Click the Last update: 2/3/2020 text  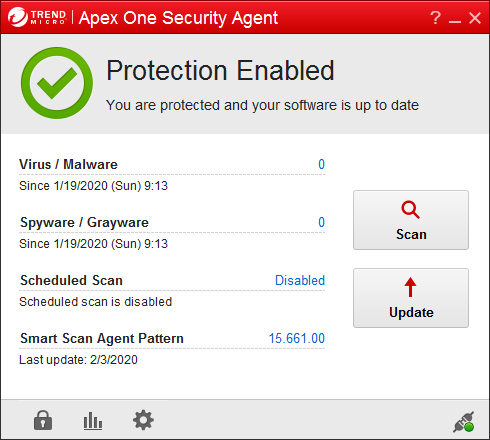click(78, 360)
